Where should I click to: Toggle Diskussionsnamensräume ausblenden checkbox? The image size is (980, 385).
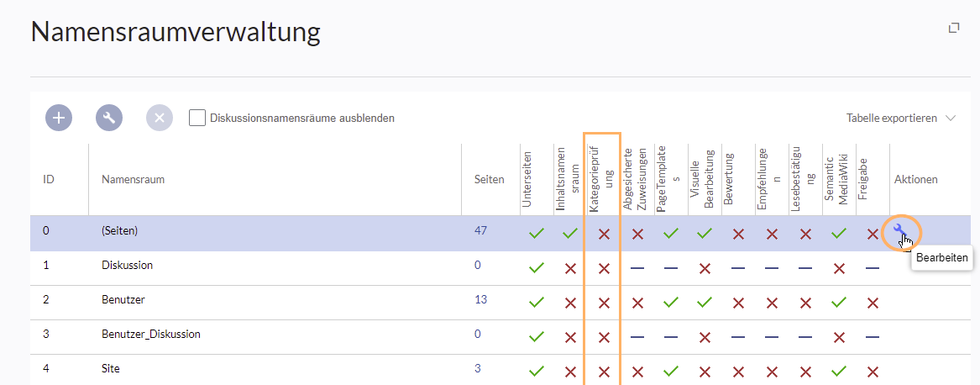pyautogui.click(x=197, y=119)
